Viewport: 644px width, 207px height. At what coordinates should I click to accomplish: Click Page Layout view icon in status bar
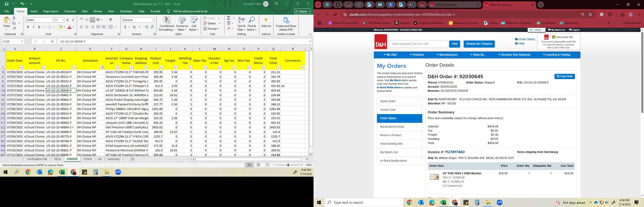tap(258, 165)
